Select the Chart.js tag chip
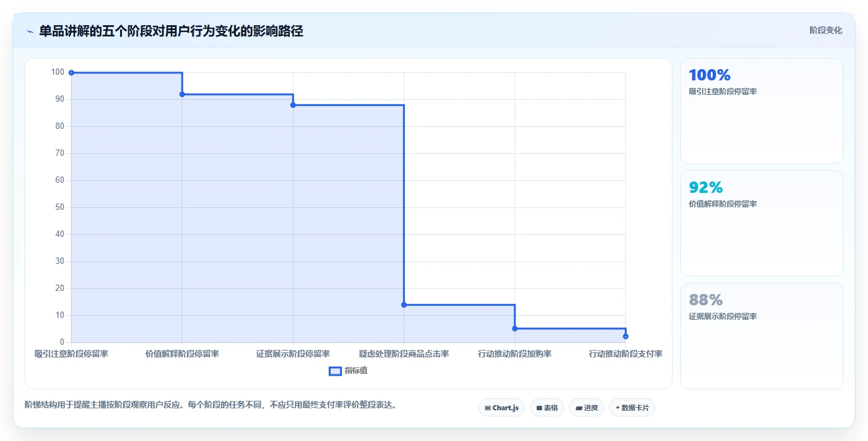Image resolution: width=868 pixels, height=441 pixels. (502, 408)
